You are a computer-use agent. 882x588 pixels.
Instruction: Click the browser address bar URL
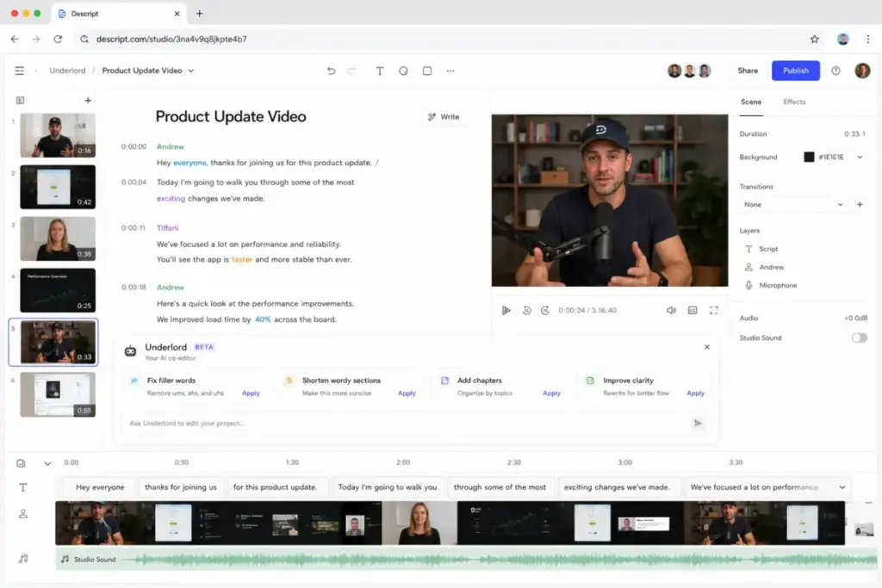click(171, 39)
